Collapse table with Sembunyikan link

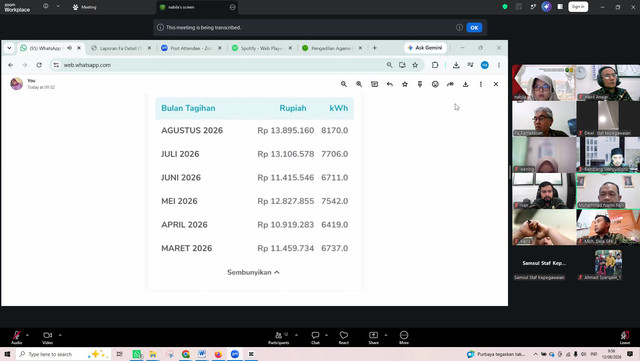pyautogui.click(x=253, y=272)
